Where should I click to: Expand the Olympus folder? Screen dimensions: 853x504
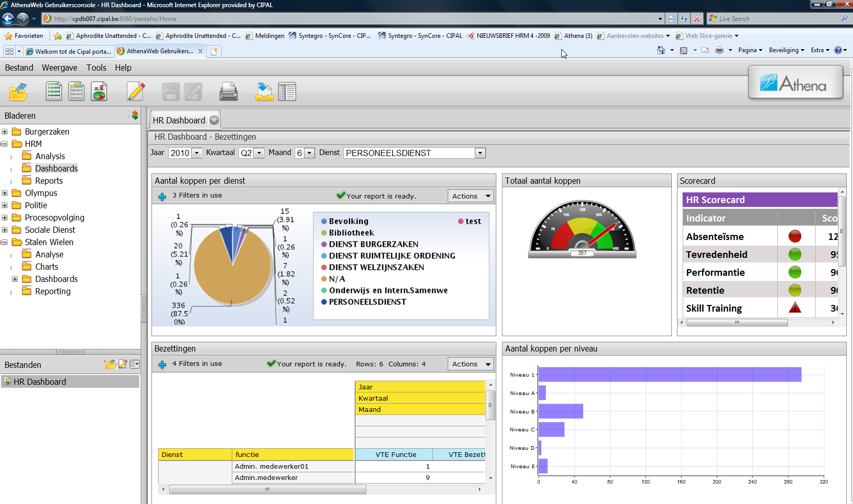(x=5, y=193)
